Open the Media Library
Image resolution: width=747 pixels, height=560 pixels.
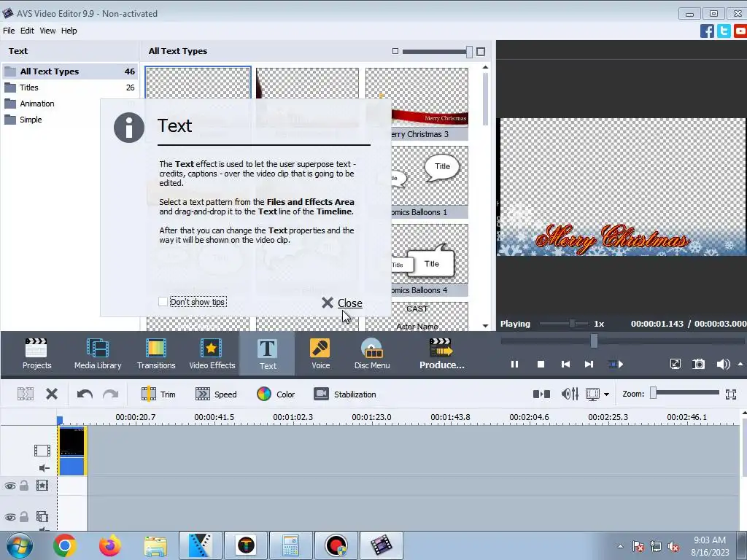coord(98,354)
